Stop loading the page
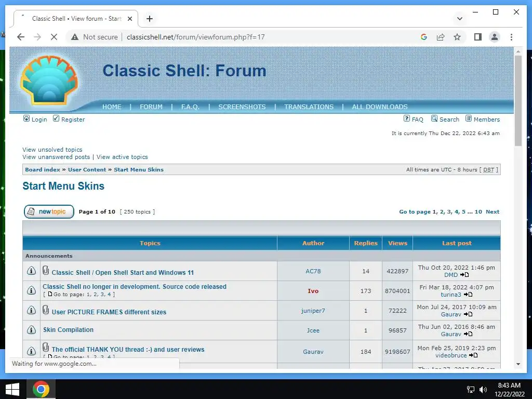 tap(54, 37)
